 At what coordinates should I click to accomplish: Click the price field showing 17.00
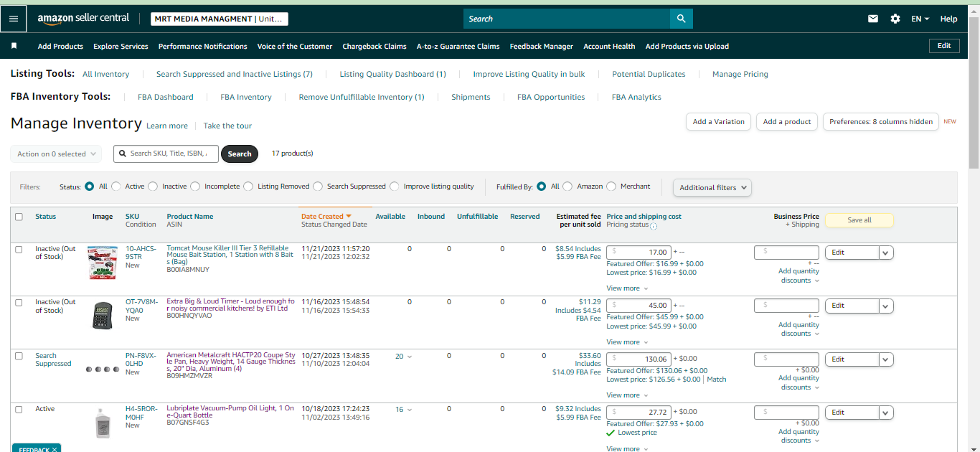[639, 252]
